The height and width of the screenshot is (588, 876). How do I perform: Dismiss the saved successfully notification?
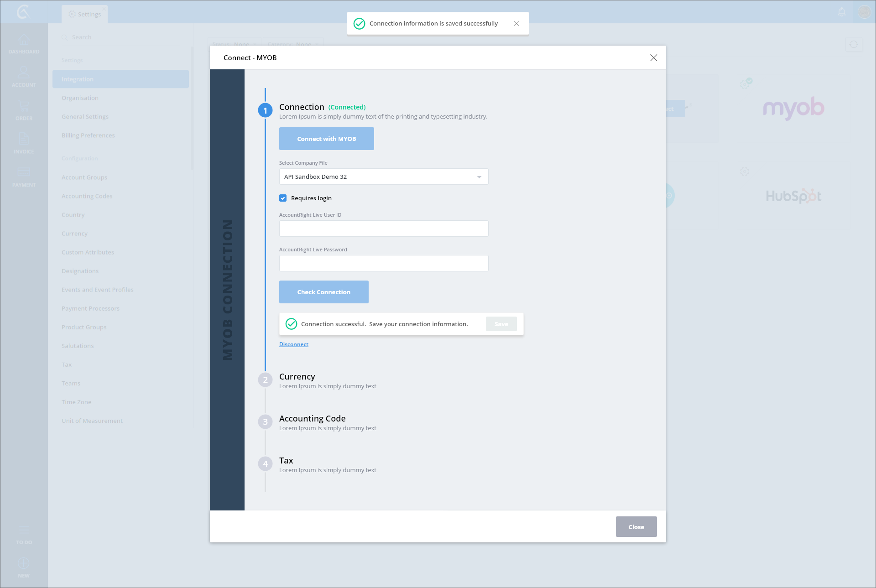[x=516, y=23]
